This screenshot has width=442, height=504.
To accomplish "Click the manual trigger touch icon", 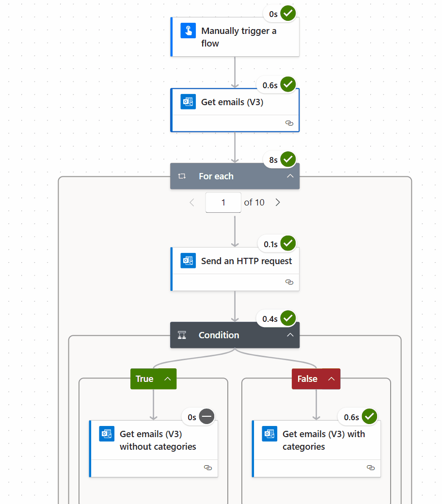I will [x=188, y=31].
